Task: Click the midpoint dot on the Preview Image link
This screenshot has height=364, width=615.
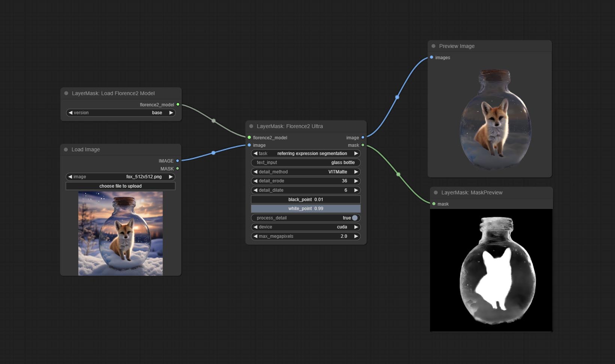Action: (397, 97)
